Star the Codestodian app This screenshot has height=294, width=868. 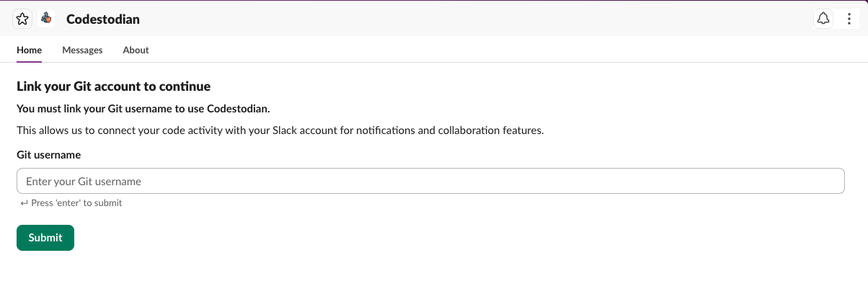(x=22, y=19)
